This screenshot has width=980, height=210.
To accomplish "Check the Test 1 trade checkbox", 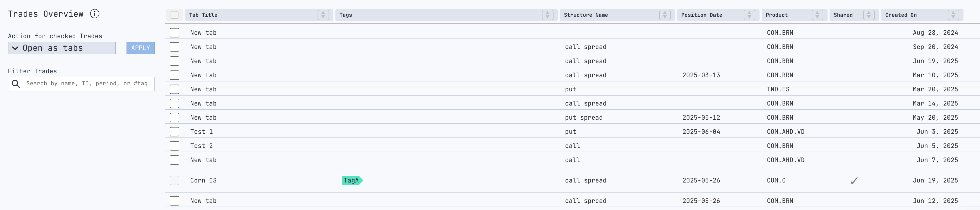I will point(175,132).
